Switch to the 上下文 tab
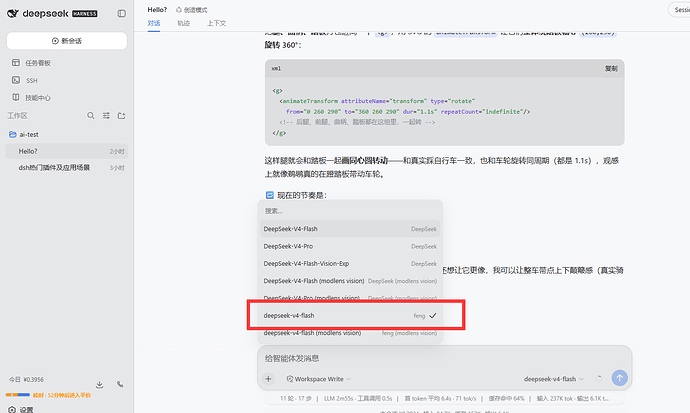The image size is (690, 413). point(217,23)
